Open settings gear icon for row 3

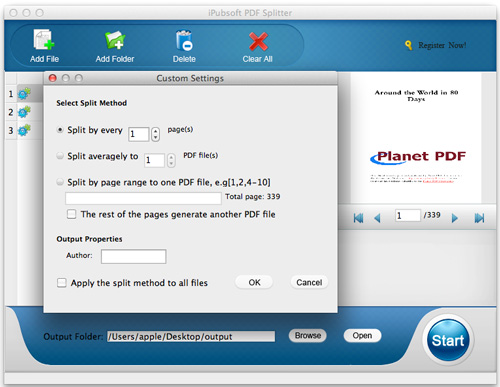24,130
